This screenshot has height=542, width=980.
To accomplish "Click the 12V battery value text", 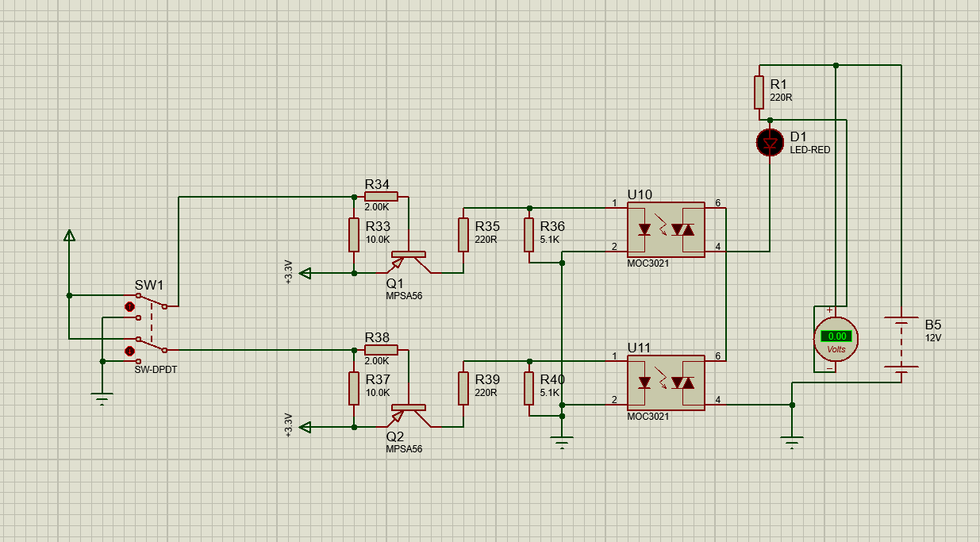I will tap(932, 337).
